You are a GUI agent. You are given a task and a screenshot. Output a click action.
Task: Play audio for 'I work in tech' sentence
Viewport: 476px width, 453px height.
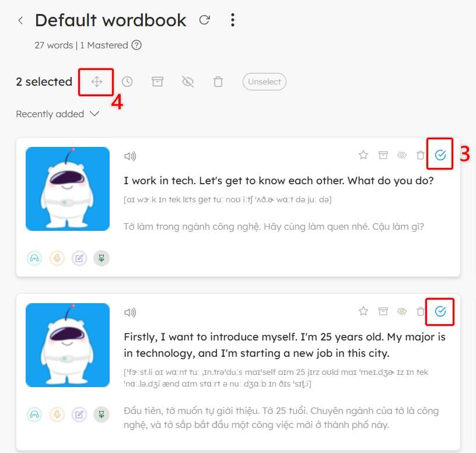tap(130, 156)
